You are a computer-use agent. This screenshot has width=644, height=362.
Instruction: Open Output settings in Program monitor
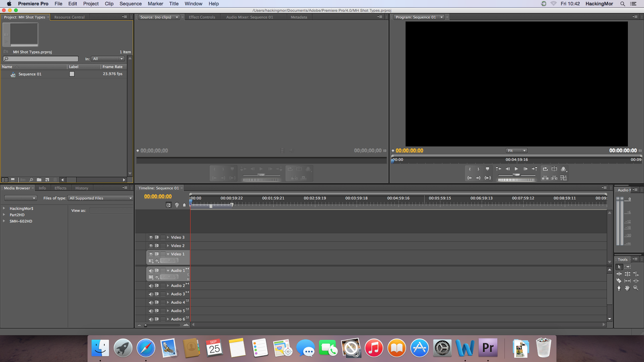(563, 169)
